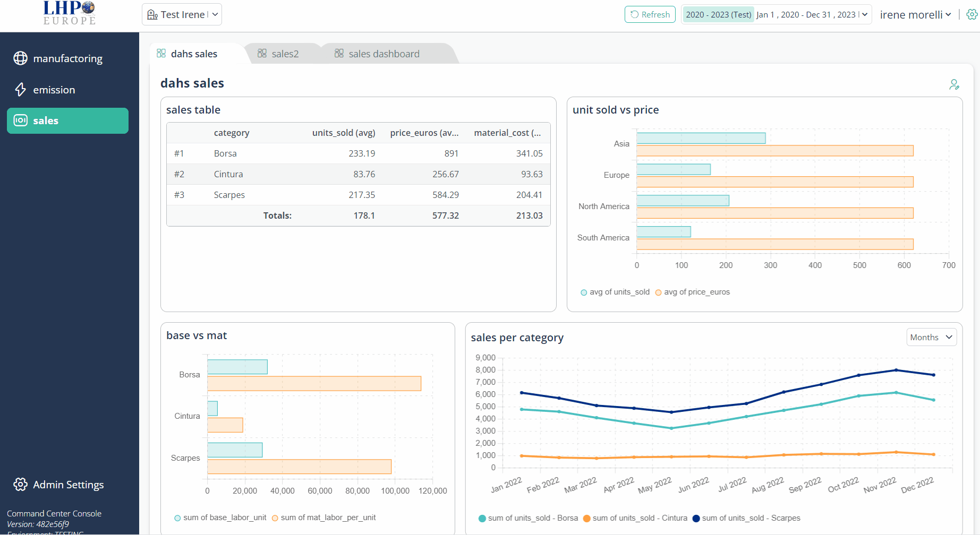
Task: Click the emission lightning bolt icon
Action: [20, 90]
